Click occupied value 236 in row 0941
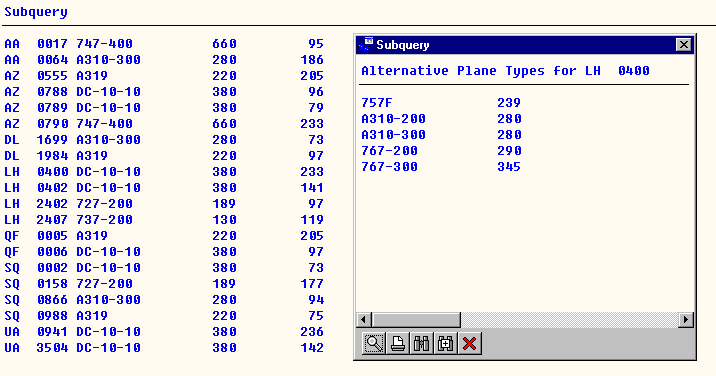 click(312, 332)
